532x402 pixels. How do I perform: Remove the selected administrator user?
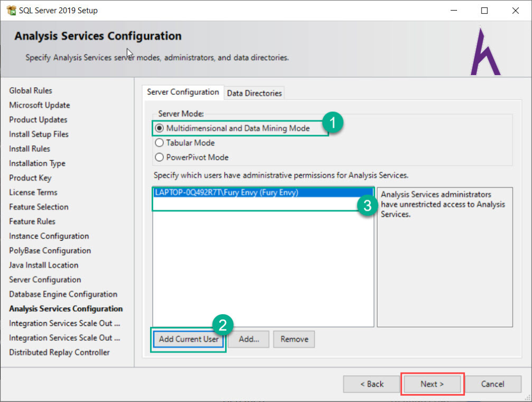click(294, 339)
